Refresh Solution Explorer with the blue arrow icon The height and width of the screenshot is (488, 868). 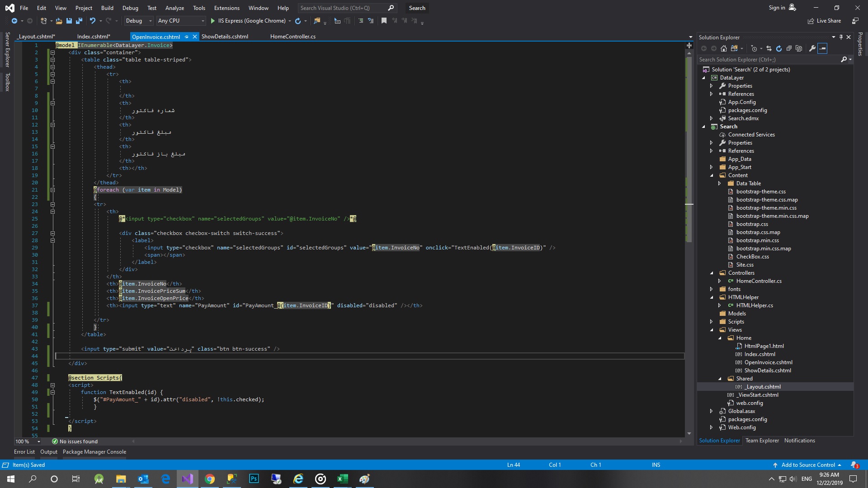pyautogui.click(x=778, y=48)
